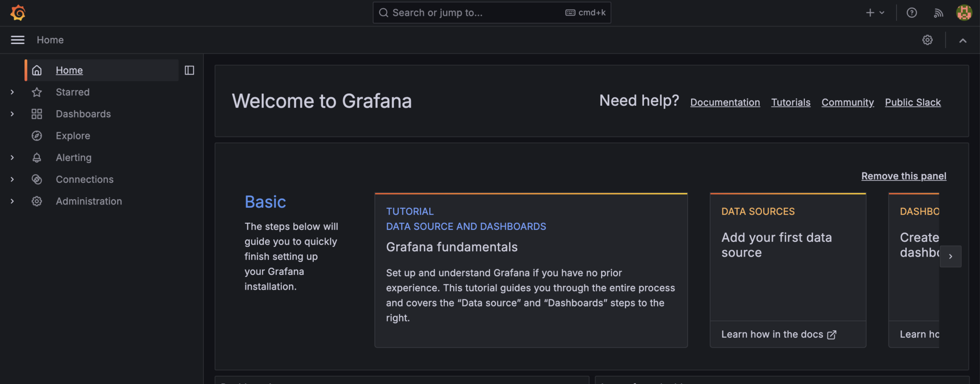Click the Home house icon in sidebar
This screenshot has height=384, width=980.
click(x=37, y=70)
